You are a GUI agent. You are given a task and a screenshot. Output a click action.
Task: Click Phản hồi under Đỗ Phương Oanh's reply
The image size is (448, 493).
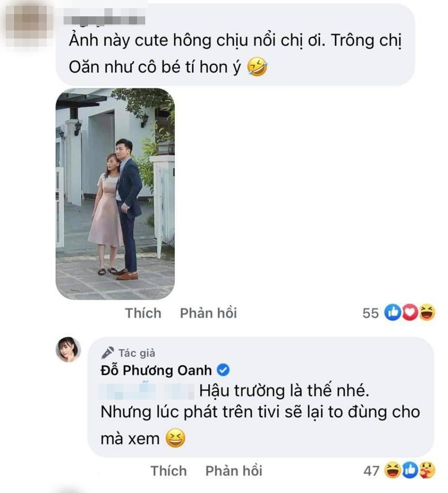click(x=234, y=471)
